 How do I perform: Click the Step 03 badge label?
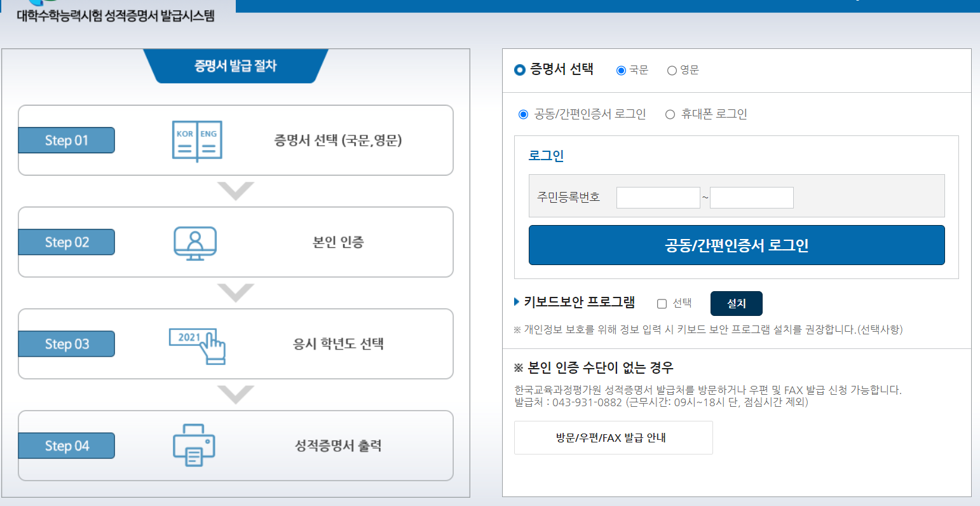click(x=66, y=343)
